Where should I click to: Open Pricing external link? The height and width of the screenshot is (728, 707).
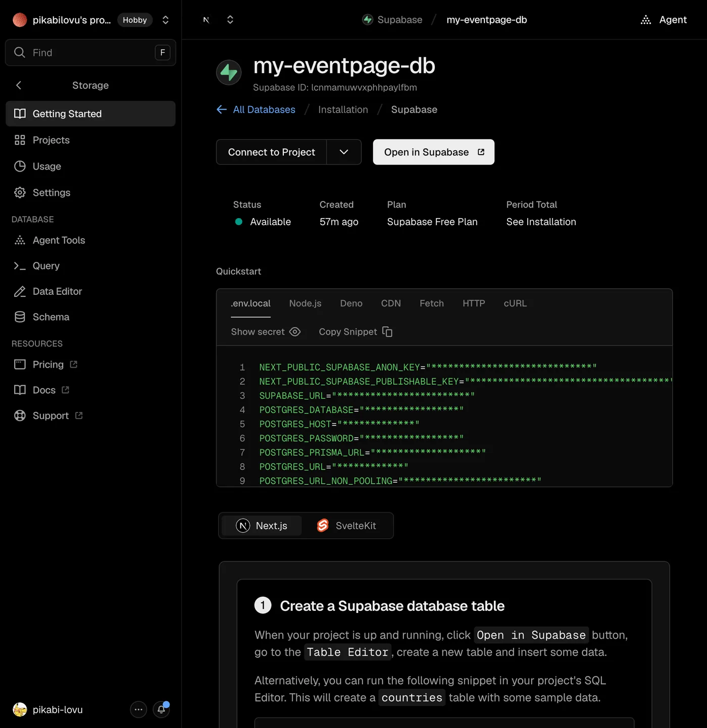click(x=90, y=365)
